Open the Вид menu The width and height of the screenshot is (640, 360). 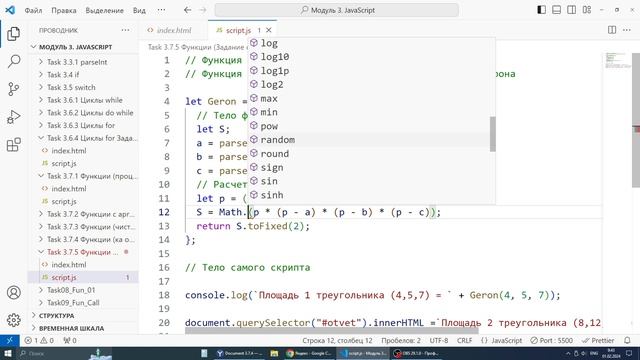(x=139, y=10)
